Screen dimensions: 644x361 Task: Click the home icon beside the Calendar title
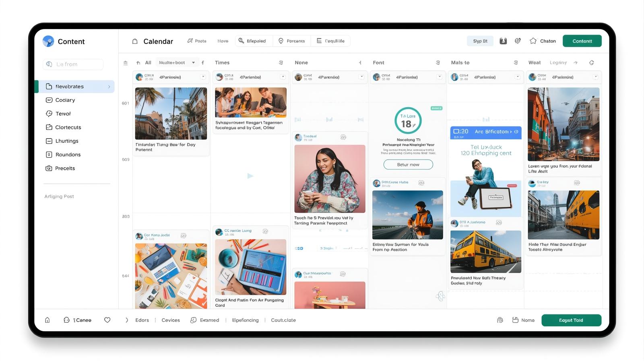(135, 41)
